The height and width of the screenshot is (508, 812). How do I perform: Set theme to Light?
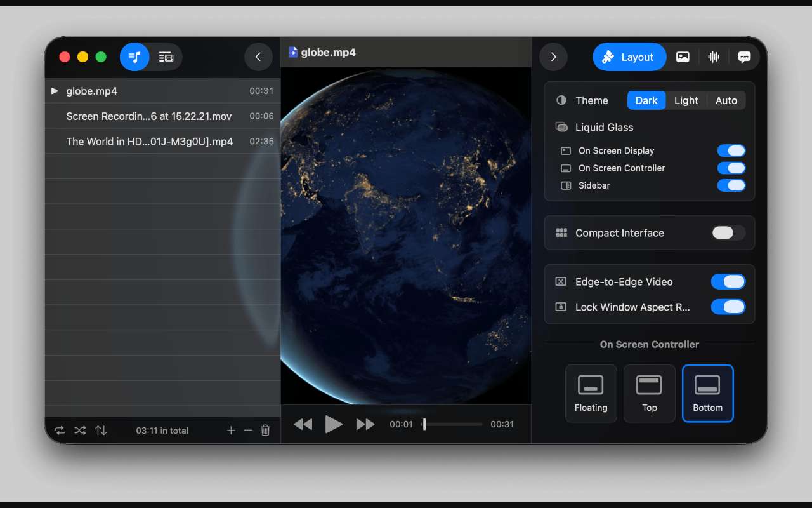(686, 100)
